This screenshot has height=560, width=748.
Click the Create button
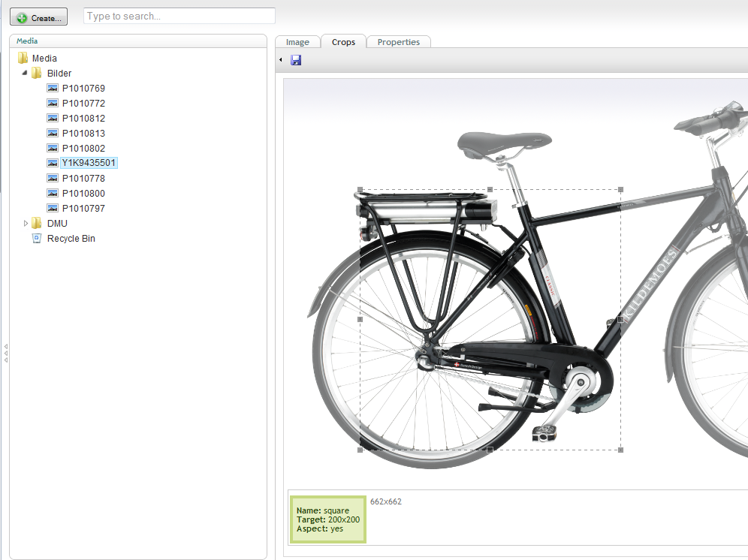tap(38, 17)
